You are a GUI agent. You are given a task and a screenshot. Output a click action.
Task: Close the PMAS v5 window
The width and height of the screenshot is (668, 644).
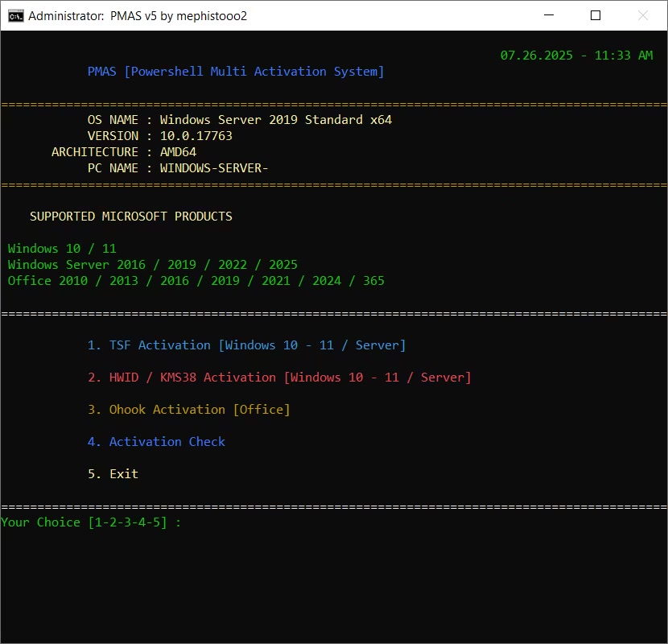(x=642, y=15)
